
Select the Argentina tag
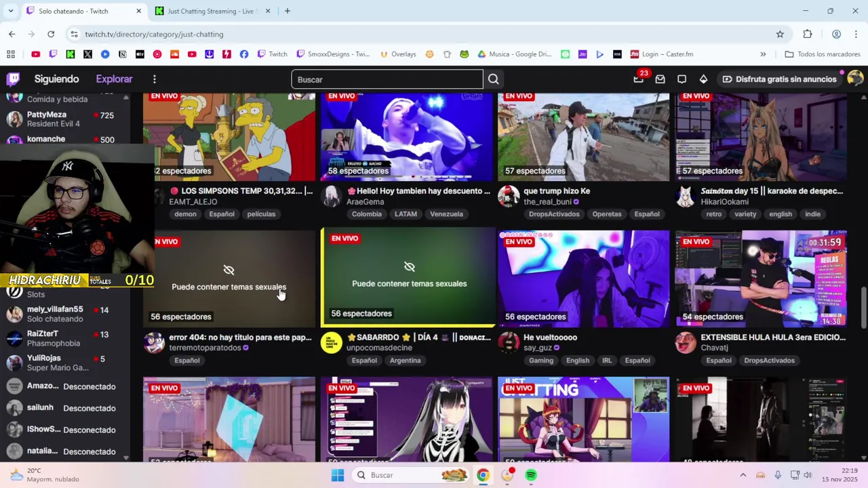click(406, 361)
